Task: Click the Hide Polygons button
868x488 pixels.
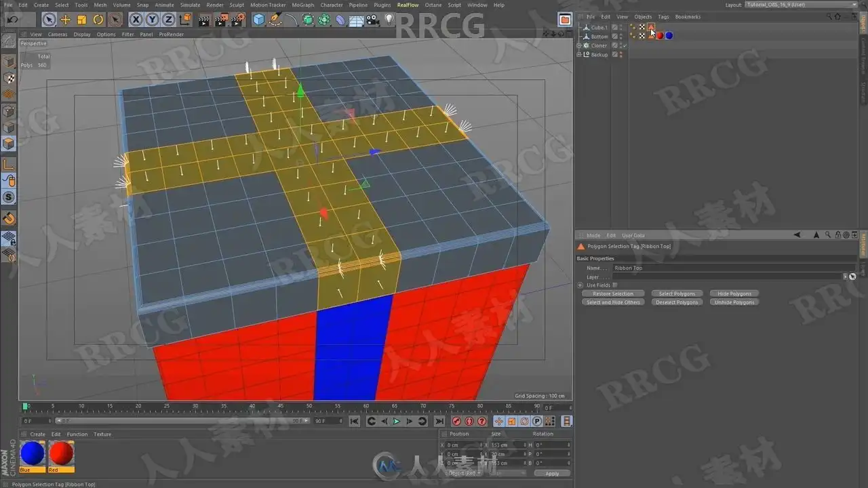Action: [x=734, y=293]
